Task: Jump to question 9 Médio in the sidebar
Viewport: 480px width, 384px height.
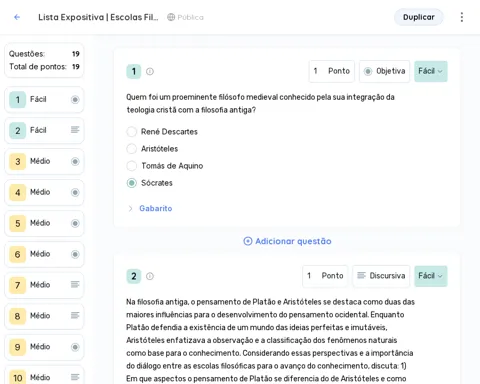Action: tap(44, 347)
